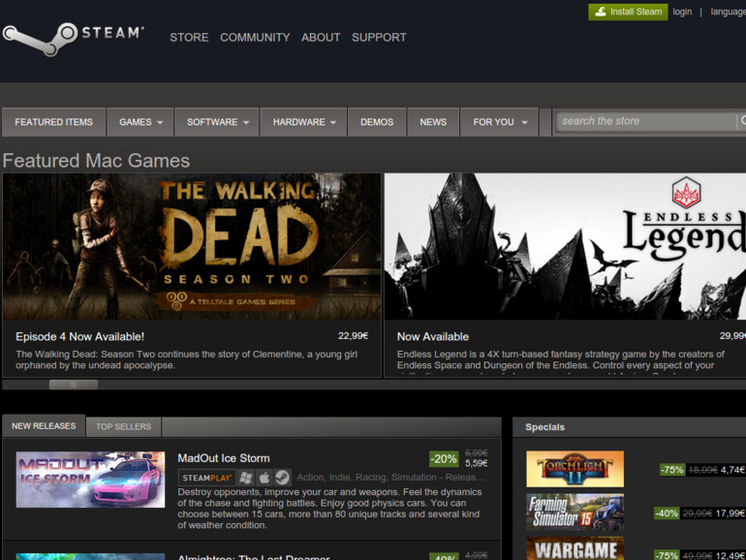Click the Endless Legend Now Available heading
This screenshot has height=560, width=746.
point(433,337)
